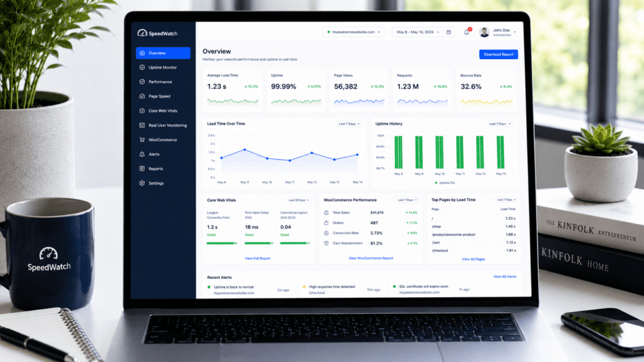
Task: Click the Load Time column header
Action: [508, 209]
